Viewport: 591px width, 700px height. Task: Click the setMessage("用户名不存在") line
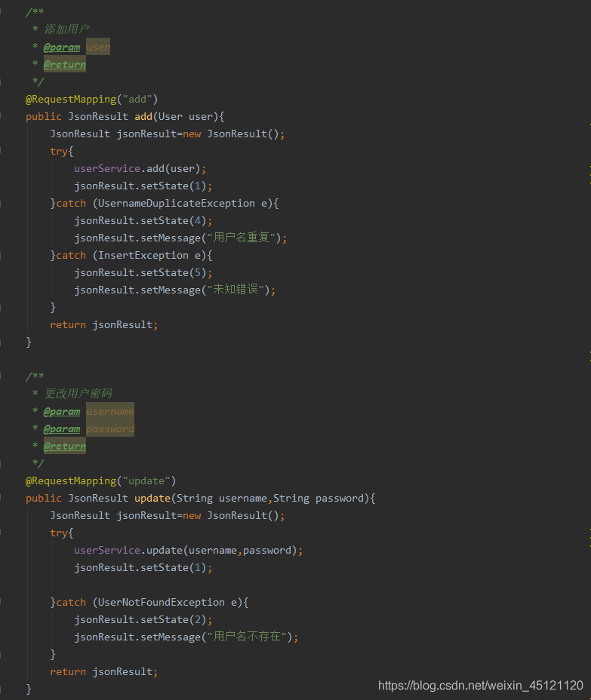pos(186,637)
